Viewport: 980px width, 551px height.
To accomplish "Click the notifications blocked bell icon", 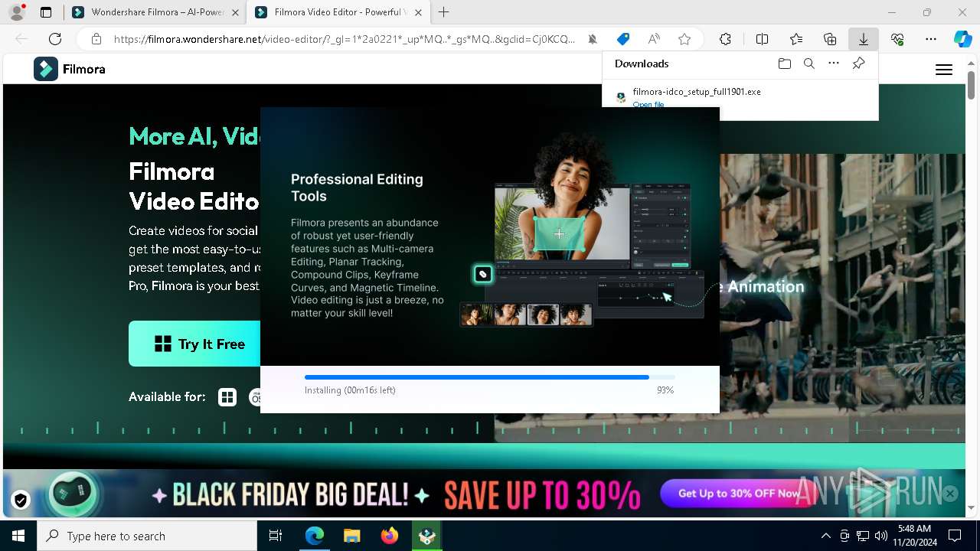I will pyautogui.click(x=593, y=39).
